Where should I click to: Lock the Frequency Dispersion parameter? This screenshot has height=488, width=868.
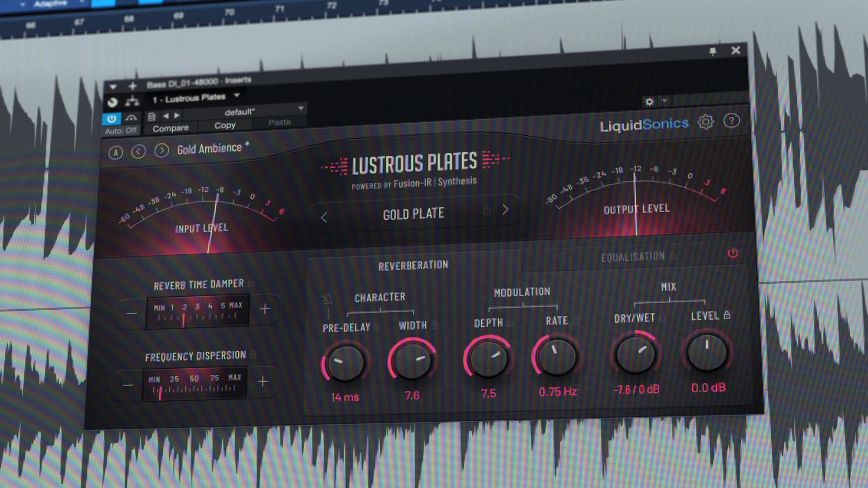(253, 354)
